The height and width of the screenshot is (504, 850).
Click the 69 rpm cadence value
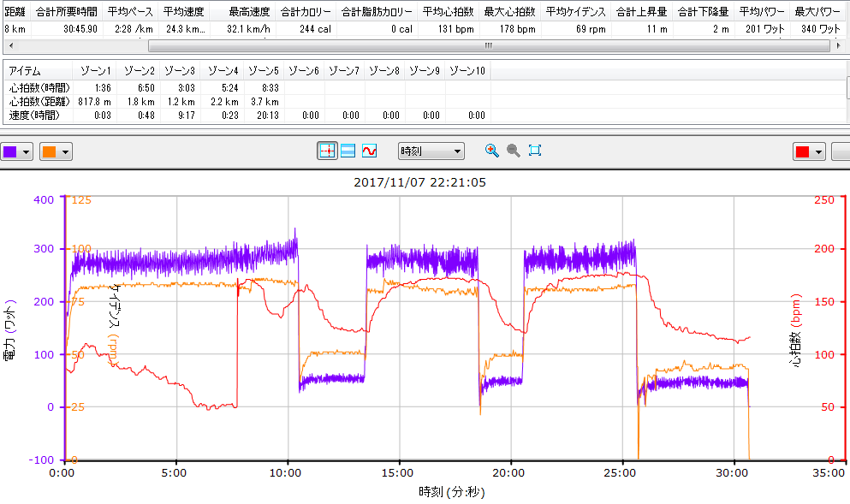click(x=591, y=29)
